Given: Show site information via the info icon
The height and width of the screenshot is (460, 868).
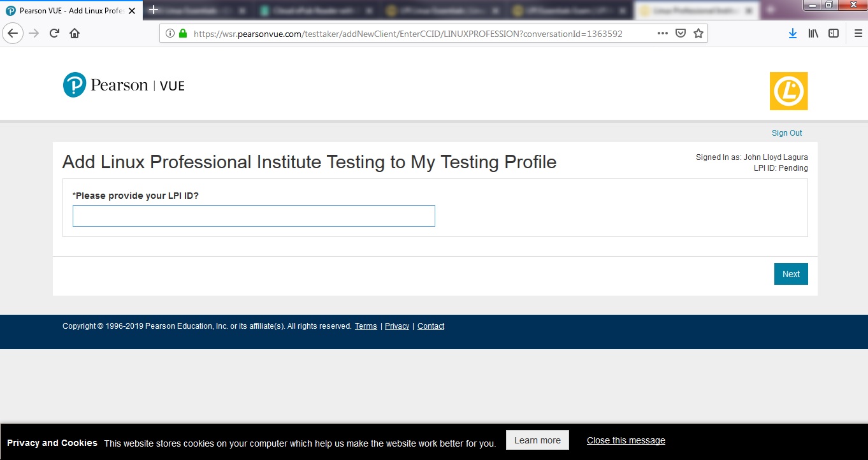Looking at the screenshot, I should coord(170,34).
